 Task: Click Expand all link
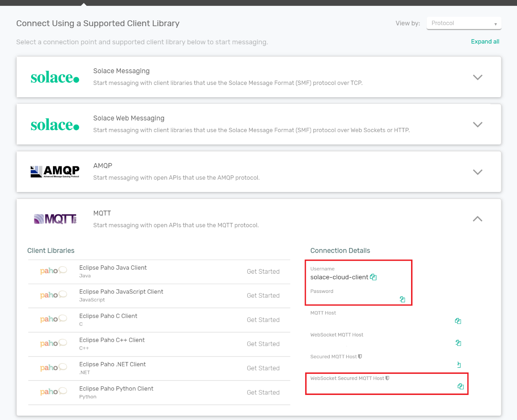coord(485,41)
